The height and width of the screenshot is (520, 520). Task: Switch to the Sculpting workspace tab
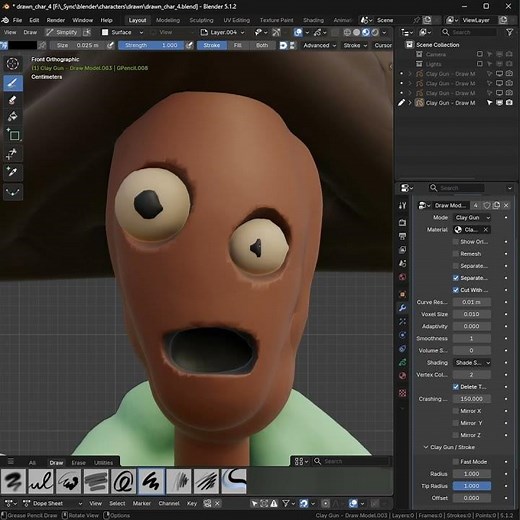(201, 20)
